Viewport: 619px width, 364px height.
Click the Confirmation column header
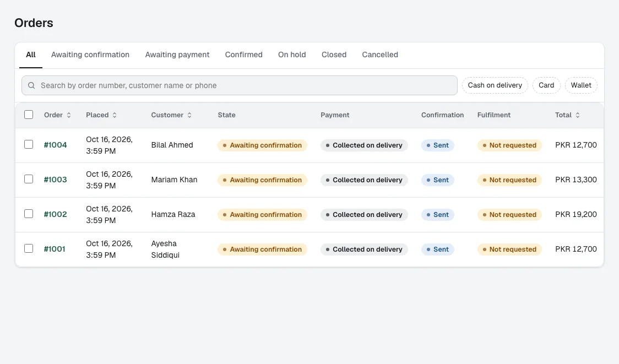pyautogui.click(x=443, y=115)
